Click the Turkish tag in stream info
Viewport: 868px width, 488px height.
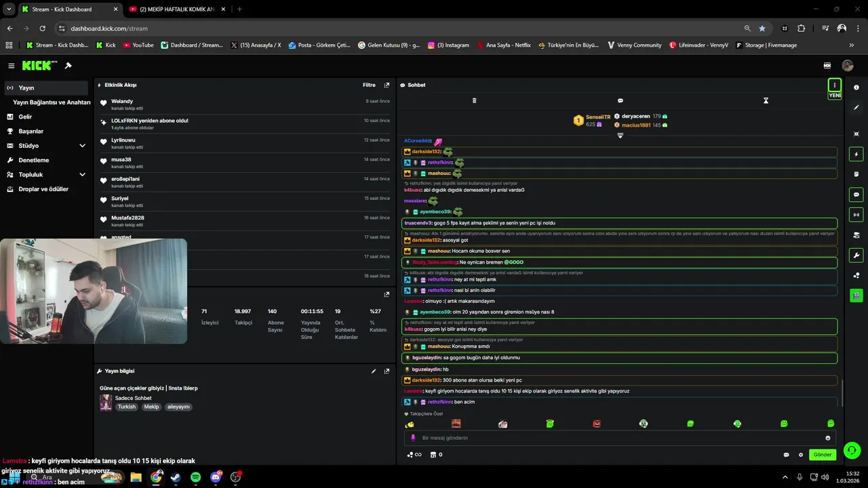click(x=126, y=407)
